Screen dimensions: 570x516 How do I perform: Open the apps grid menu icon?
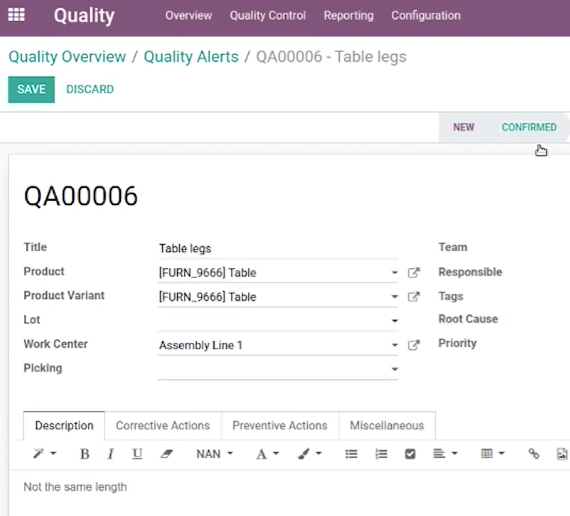16,15
